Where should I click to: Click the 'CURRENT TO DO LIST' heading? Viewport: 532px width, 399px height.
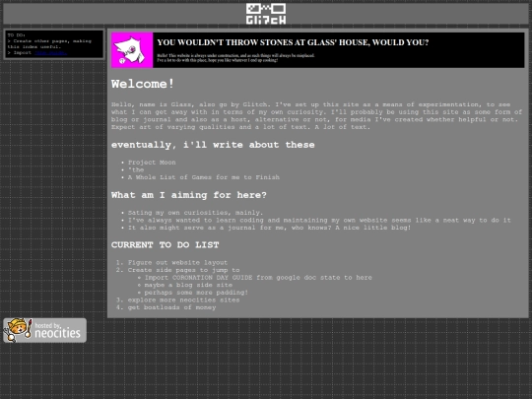pyautogui.click(x=165, y=245)
